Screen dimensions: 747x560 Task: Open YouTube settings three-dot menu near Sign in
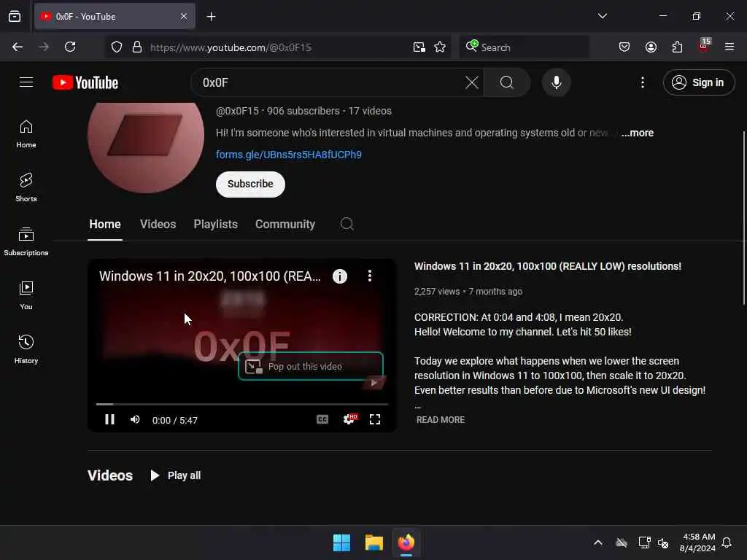click(643, 82)
